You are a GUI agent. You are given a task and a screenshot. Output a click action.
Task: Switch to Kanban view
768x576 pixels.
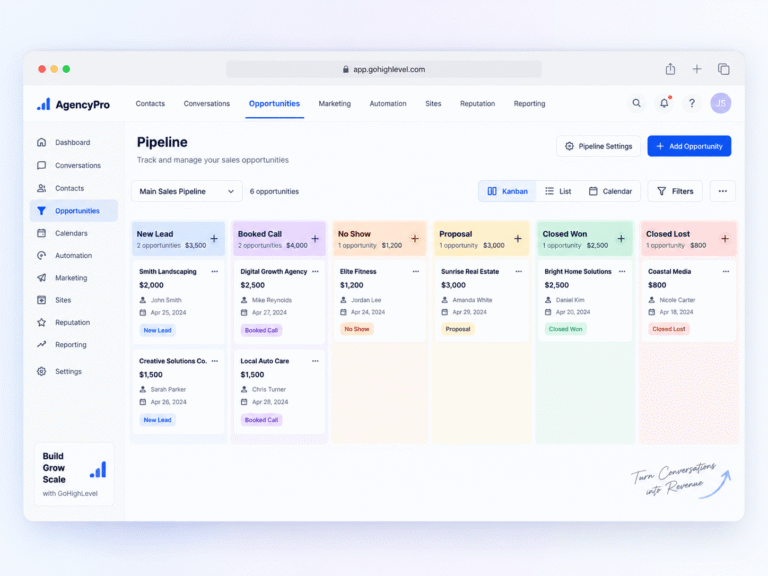(x=507, y=191)
